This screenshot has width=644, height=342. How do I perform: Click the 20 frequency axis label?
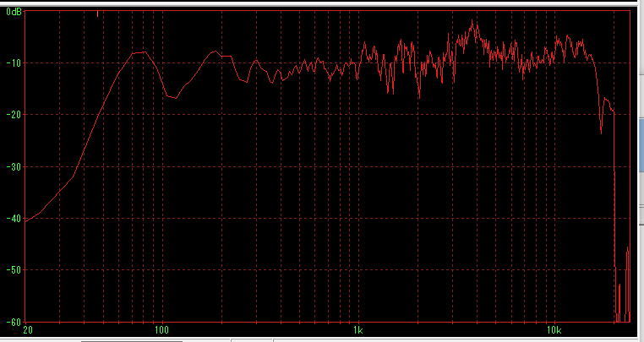click(x=28, y=330)
